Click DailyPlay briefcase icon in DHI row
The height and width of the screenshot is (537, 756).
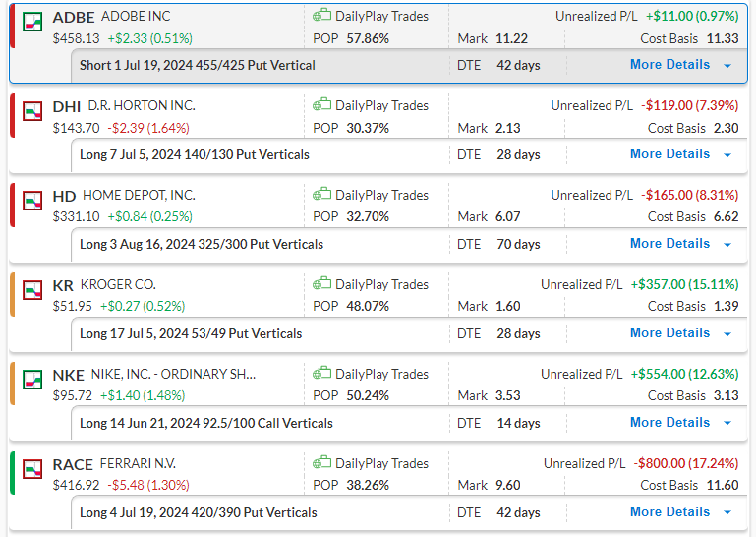[x=321, y=104]
